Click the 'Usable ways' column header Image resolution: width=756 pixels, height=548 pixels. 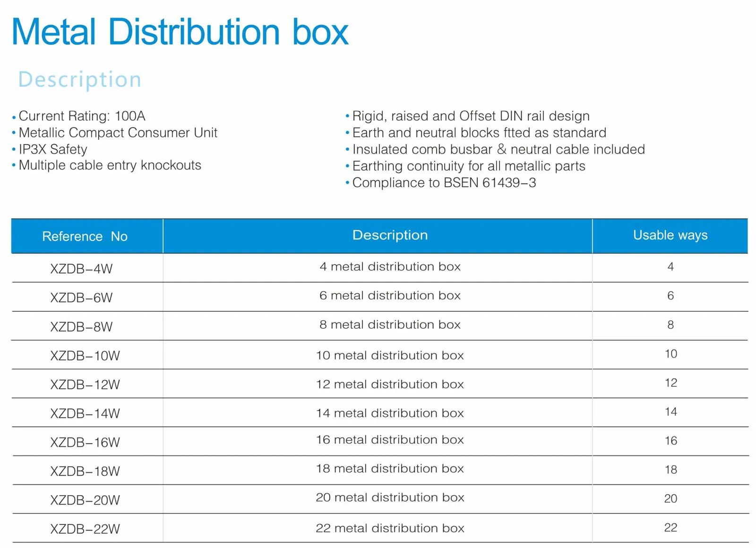point(670,235)
